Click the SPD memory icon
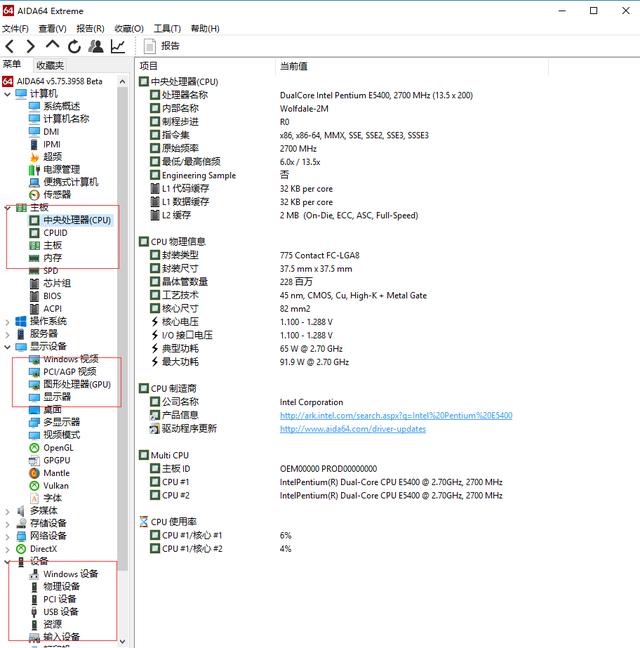 35,271
